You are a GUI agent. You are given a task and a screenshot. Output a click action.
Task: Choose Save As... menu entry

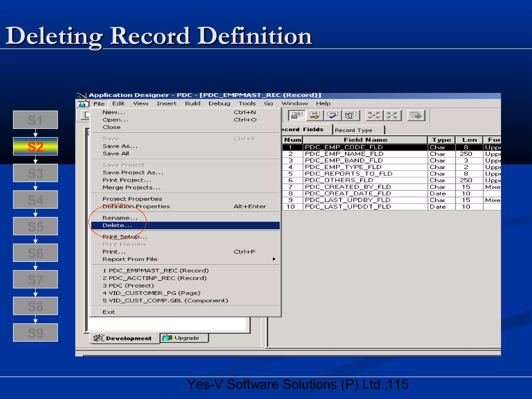[x=185, y=146]
